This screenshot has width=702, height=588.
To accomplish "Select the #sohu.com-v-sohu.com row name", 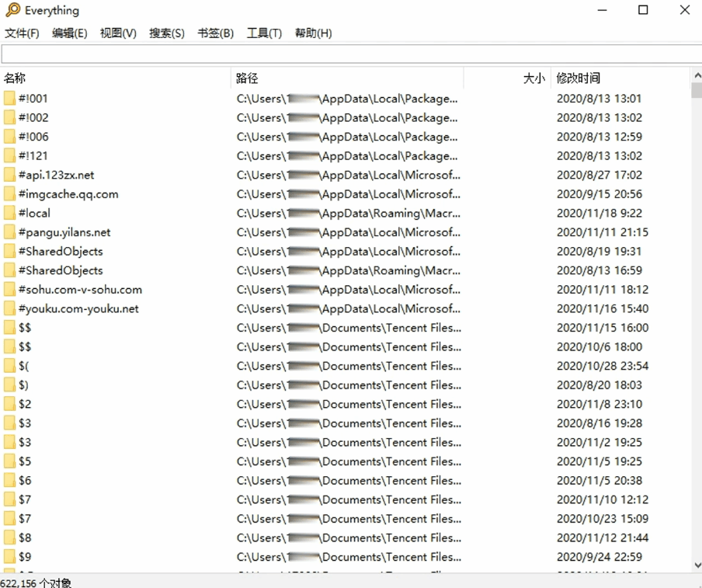I will pos(80,290).
